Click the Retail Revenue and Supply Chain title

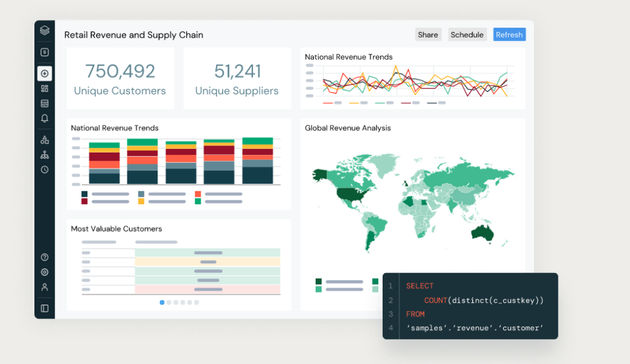(x=134, y=35)
